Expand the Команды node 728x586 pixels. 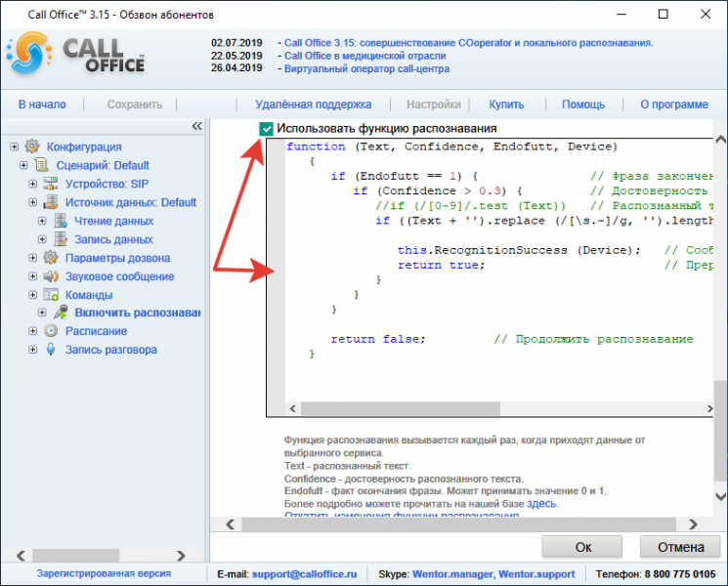33,295
